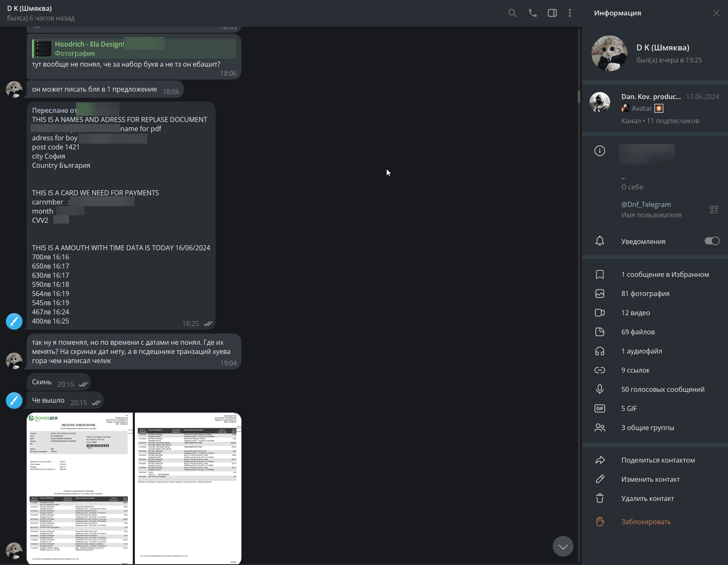The height and width of the screenshot is (565, 728).
Task: Start a voice call with the phone icon
Action: tap(533, 13)
